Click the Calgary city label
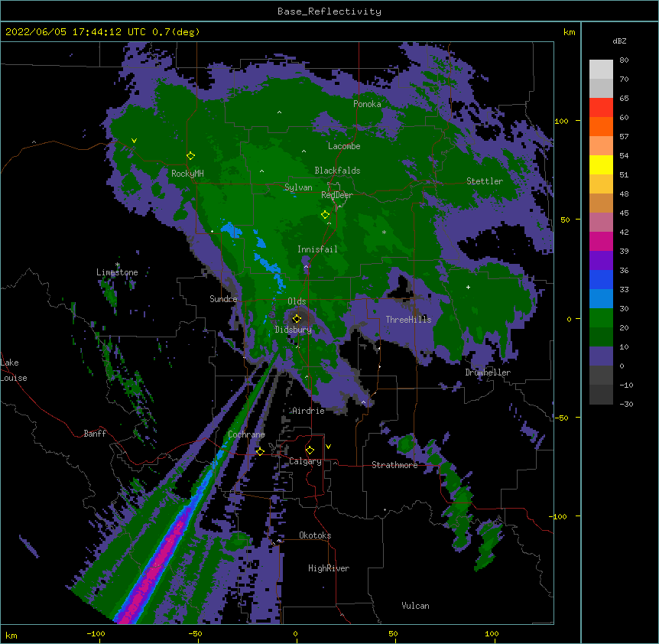This screenshot has width=659, height=644. (305, 461)
